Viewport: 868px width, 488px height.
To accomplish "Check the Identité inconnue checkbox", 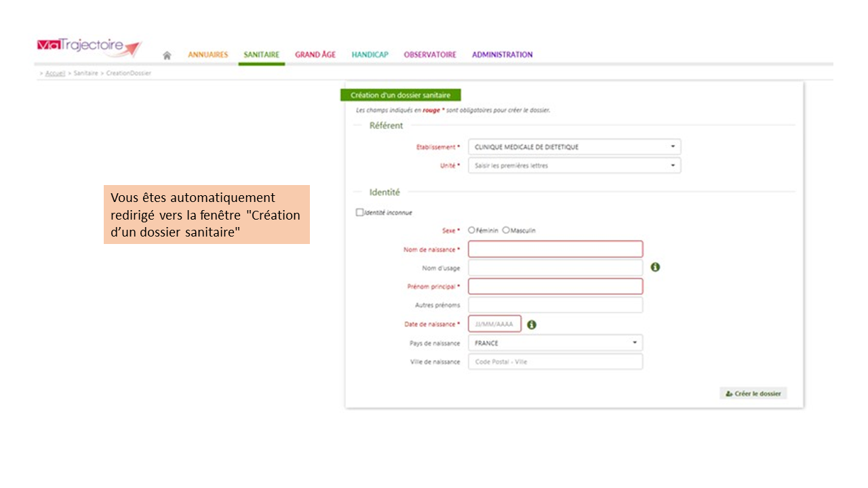I will (x=360, y=212).
